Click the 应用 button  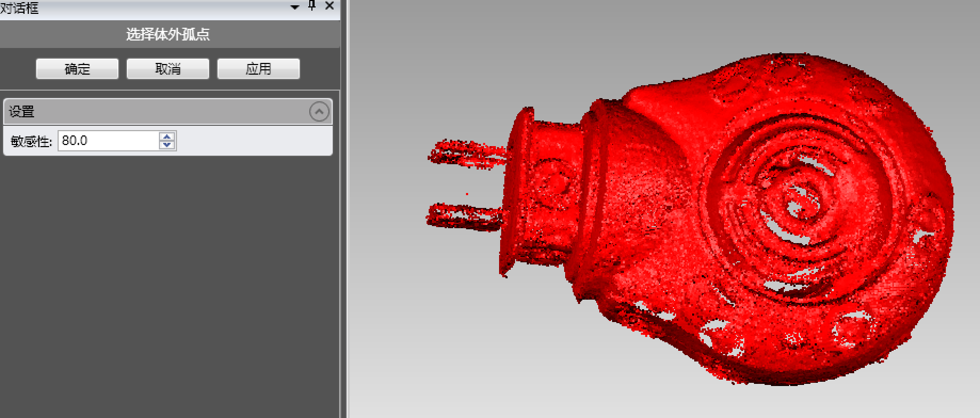(x=259, y=69)
